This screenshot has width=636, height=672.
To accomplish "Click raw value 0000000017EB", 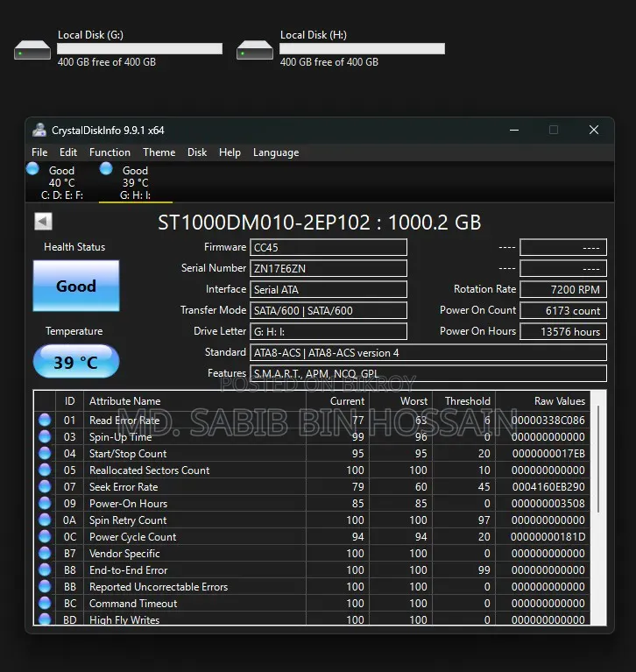I will pos(548,454).
